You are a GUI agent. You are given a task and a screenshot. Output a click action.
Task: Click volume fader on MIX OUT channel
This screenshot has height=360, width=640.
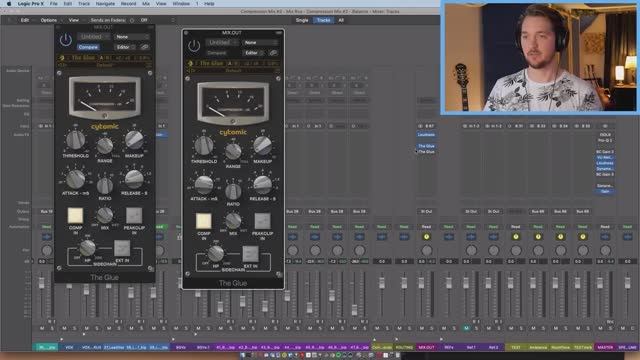tap(422, 283)
